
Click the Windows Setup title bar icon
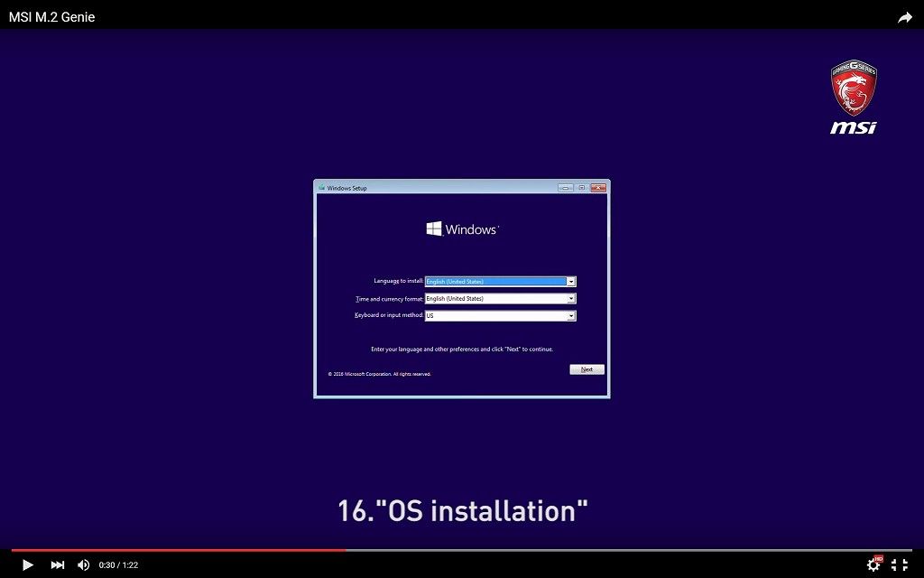click(x=322, y=188)
